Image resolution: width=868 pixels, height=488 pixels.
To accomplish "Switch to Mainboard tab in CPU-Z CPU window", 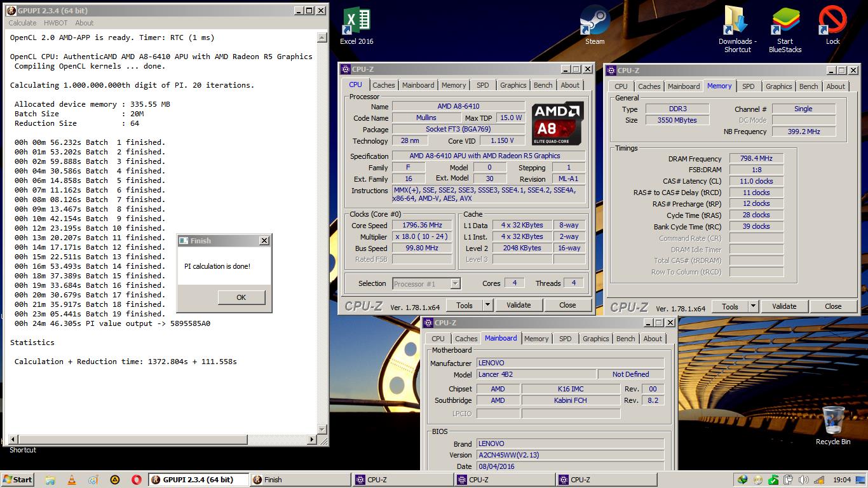I will pyautogui.click(x=418, y=85).
